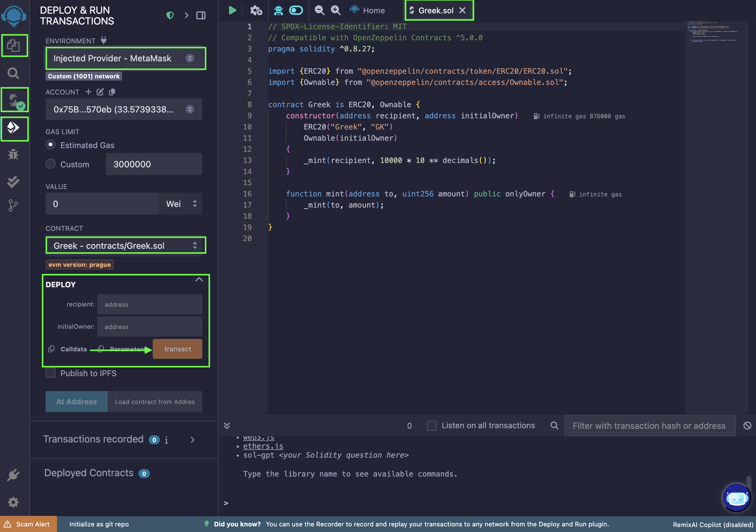This screenshot has width=756, height=532.
Task: Select the Estimated Gas radio button
Action: [51, 144]
